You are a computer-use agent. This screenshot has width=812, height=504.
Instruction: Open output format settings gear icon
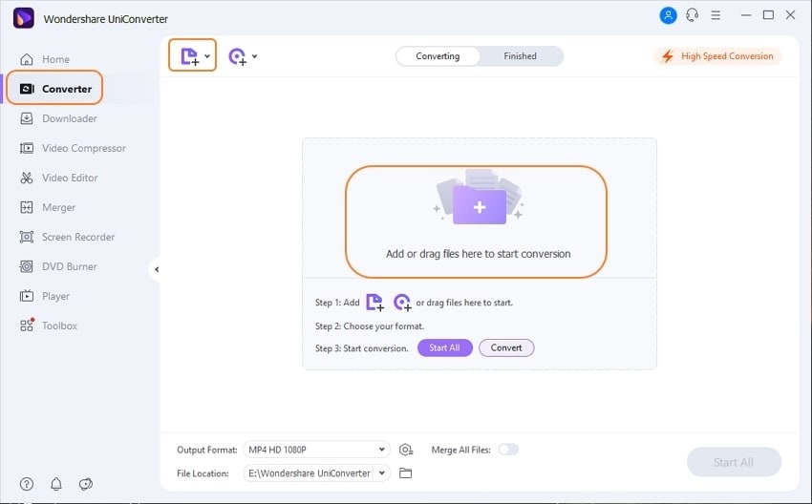406,450
